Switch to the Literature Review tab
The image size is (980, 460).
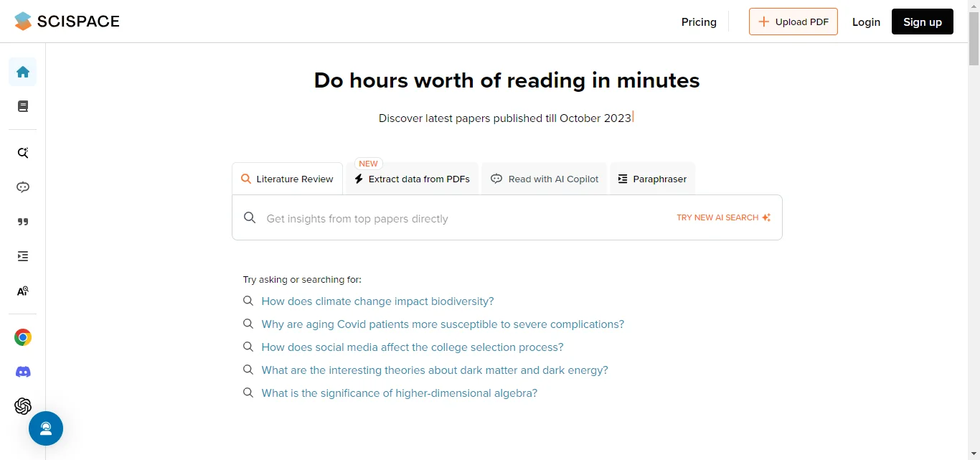(287, 179)
